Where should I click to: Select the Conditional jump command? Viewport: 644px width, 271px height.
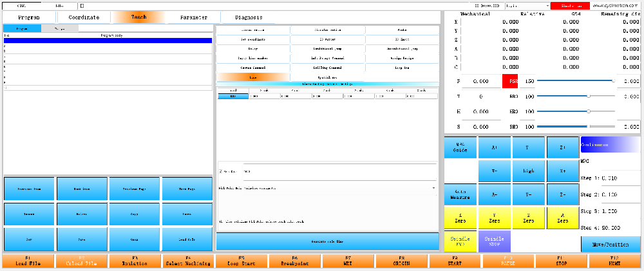pos(327,48)
